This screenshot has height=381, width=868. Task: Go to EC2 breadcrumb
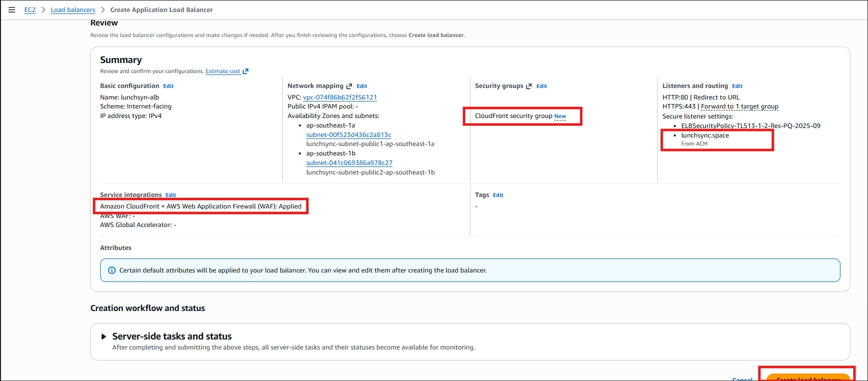30,10
